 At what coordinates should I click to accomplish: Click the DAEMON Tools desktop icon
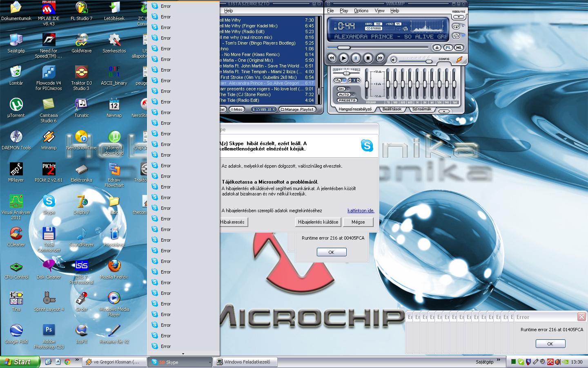[16, 140]
